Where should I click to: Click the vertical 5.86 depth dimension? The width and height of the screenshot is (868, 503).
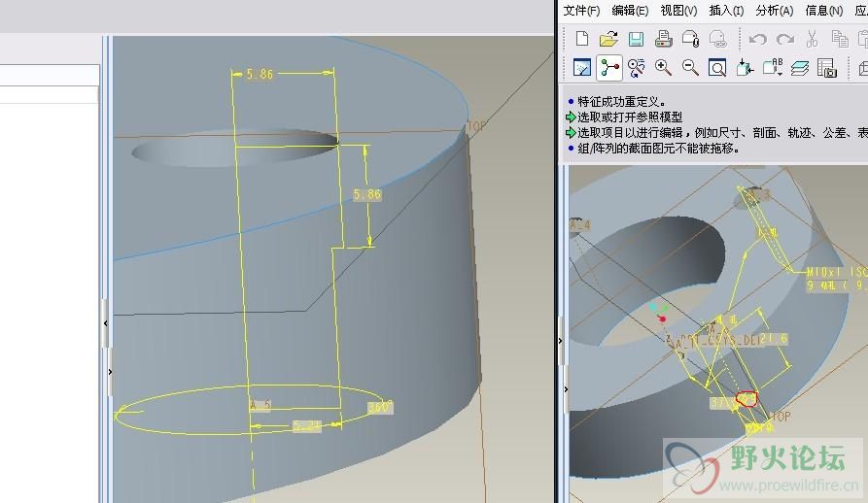[367, 194]
